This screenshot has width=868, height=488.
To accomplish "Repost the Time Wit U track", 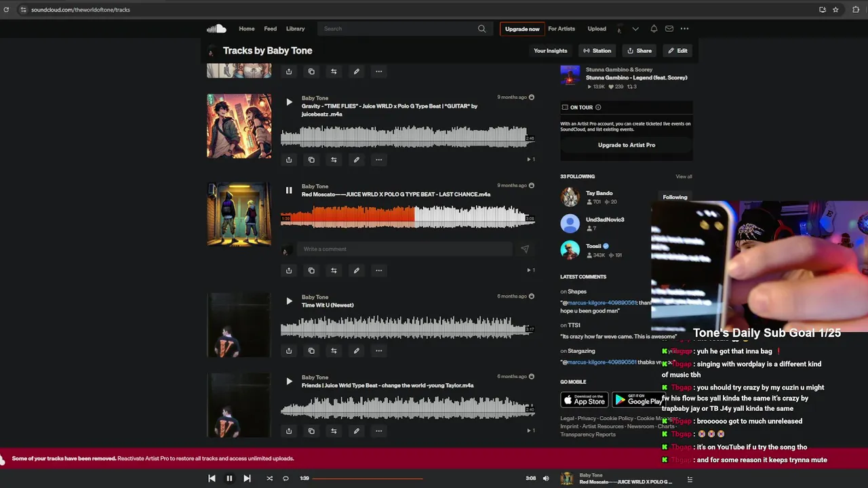I will pyautogui.click(x=334, y=350).
